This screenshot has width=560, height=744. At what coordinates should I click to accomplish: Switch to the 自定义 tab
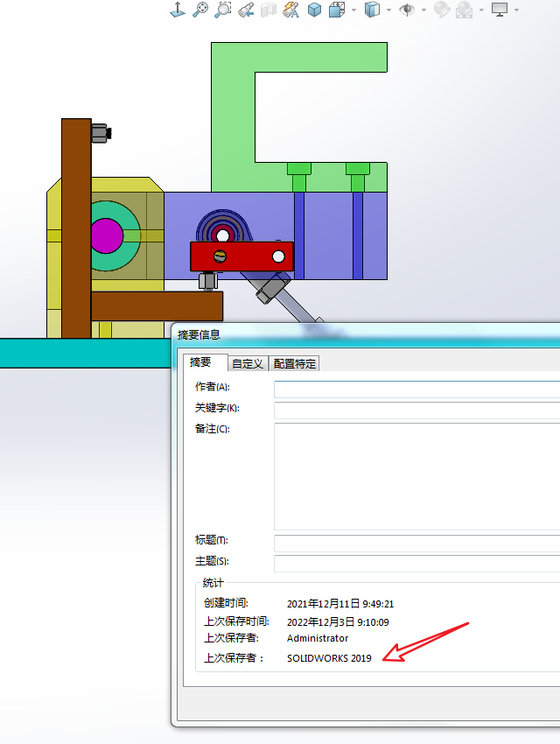coord(248,364)
